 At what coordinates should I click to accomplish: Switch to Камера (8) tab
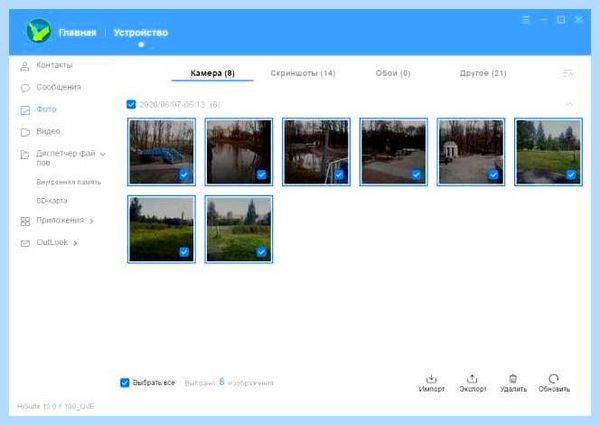(x=212, y=73)
